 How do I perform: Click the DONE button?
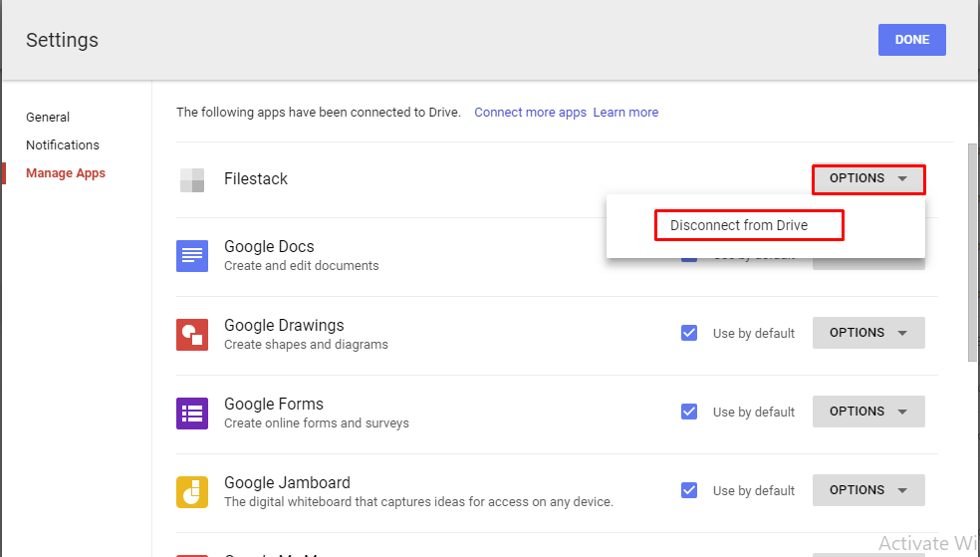pos(912,40)
